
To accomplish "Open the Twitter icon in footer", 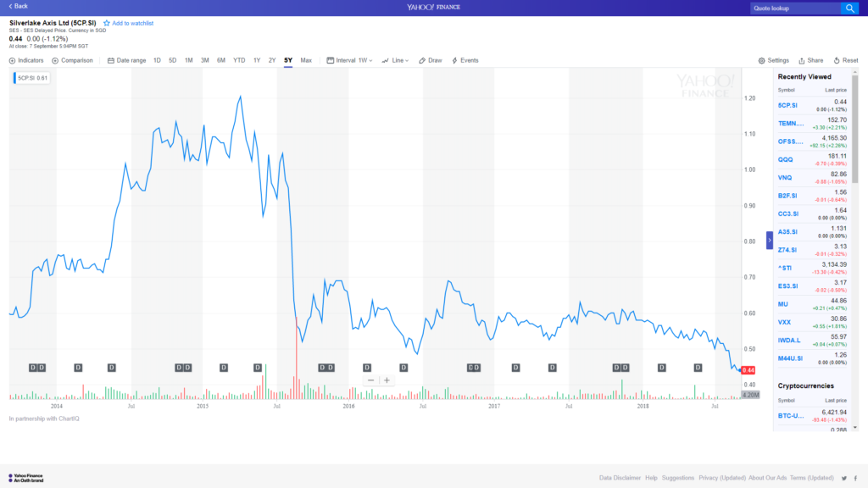I will point(844,478).
